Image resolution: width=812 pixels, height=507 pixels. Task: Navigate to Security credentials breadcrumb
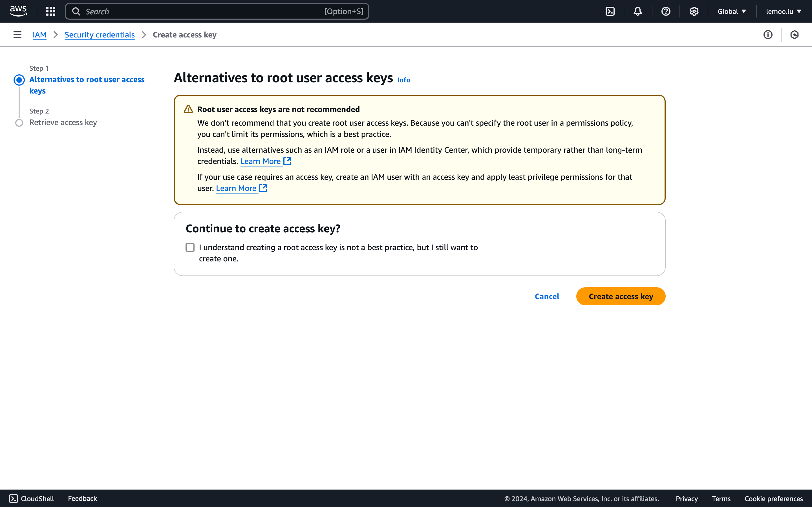point(99,35)
